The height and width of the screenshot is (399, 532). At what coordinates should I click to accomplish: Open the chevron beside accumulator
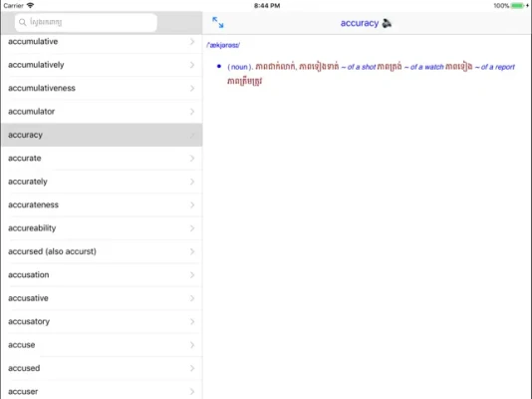(x=192, y=112)
